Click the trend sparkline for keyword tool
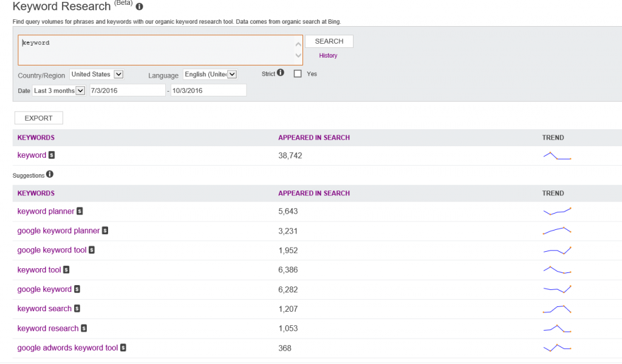The width and height of the screenshot is (622, 364). (x=557, y=270)
